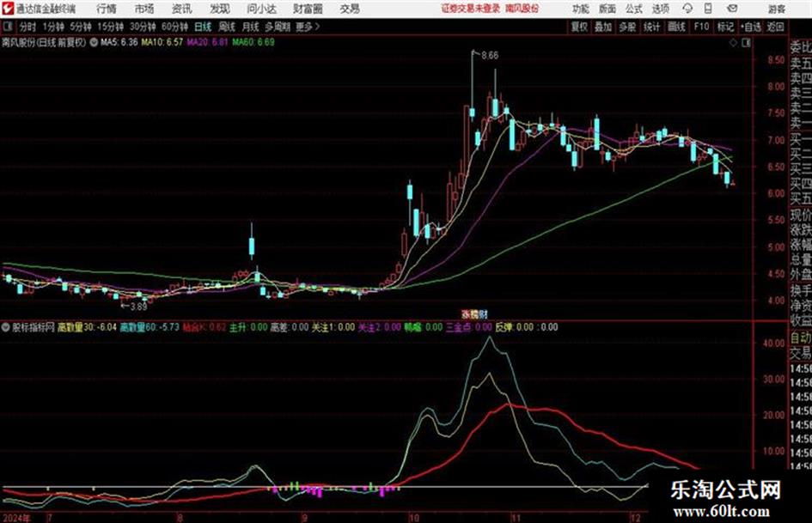
Task: Click the 3.89 low price label
Action: [x=138, y=307]
